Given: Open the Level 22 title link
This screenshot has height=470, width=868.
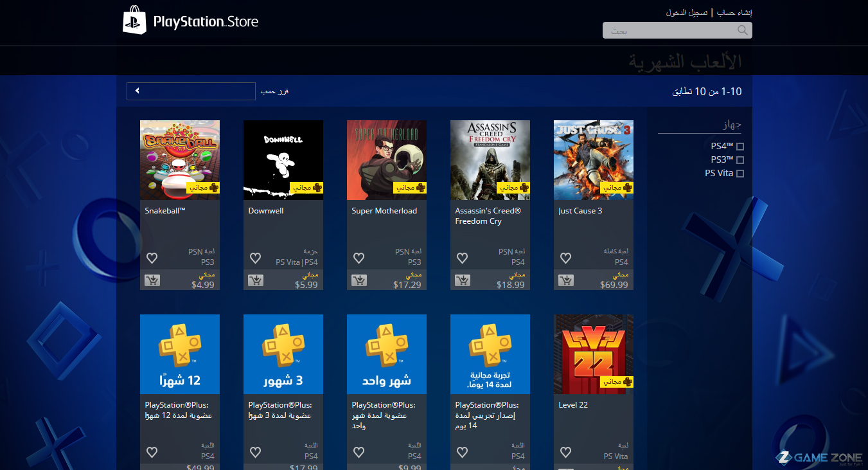Looking at the screenshot, I should click(x=573, y=405).
